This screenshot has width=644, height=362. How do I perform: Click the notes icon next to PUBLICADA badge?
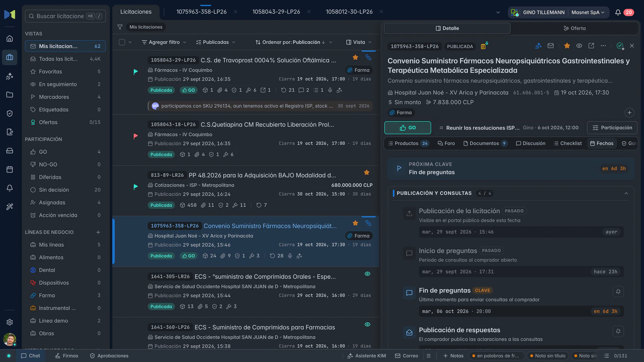(x=484, y=46)
